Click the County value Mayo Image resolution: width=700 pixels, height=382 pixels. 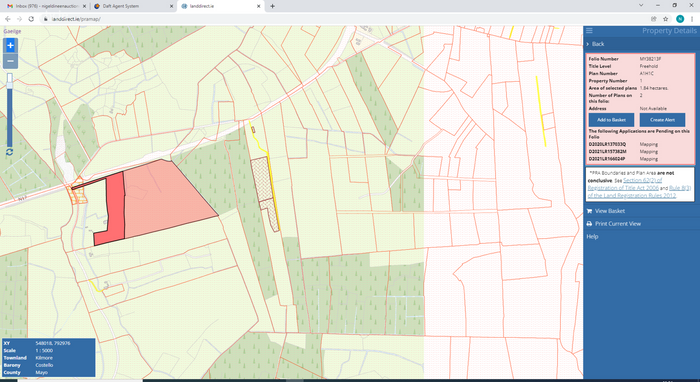(42, 373)
